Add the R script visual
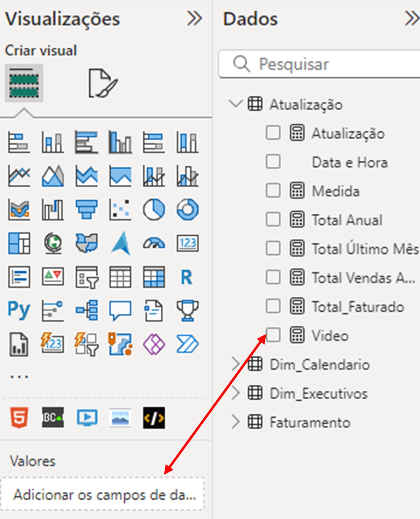This screenshot has width=420, height=519. [x=187, y=277]
